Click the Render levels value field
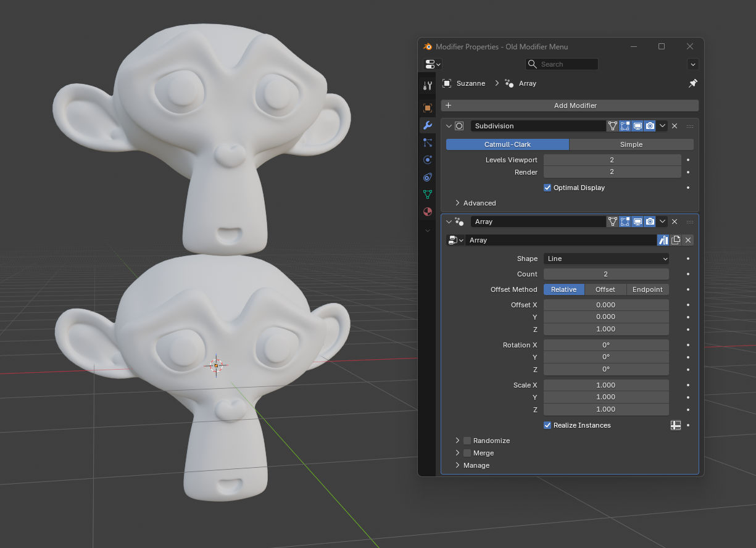 612,172
